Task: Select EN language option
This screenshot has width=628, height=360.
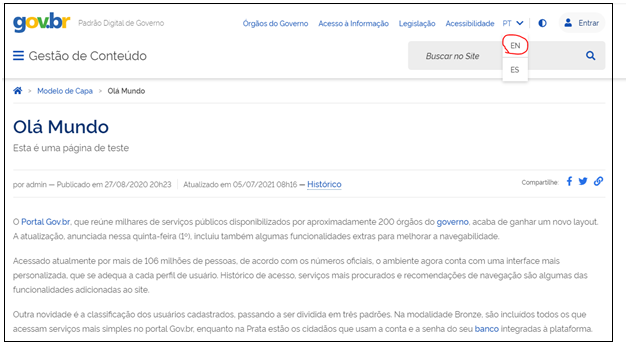Action: 515,46
